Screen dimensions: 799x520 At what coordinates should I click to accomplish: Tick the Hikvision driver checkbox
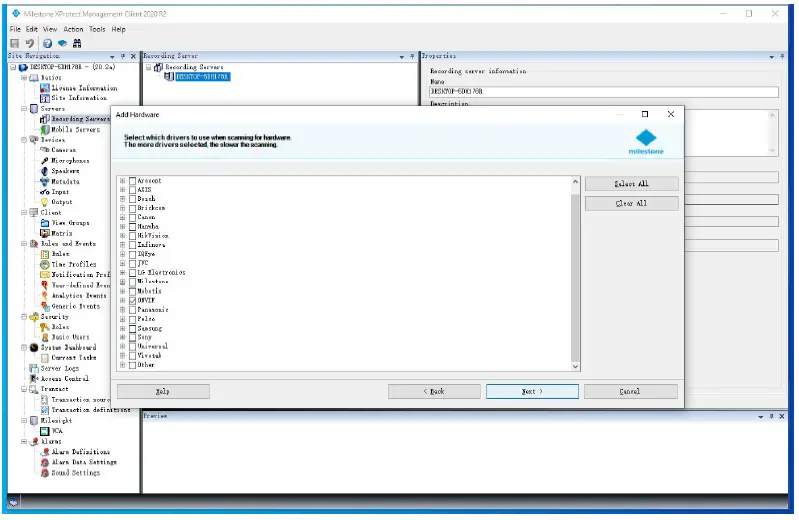click(132, 236)
